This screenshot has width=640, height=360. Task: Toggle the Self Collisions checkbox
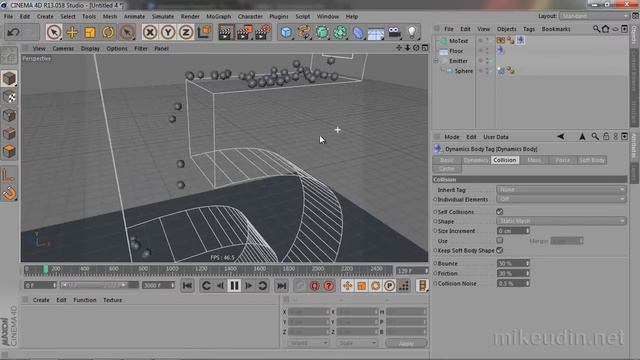(500, 211)
